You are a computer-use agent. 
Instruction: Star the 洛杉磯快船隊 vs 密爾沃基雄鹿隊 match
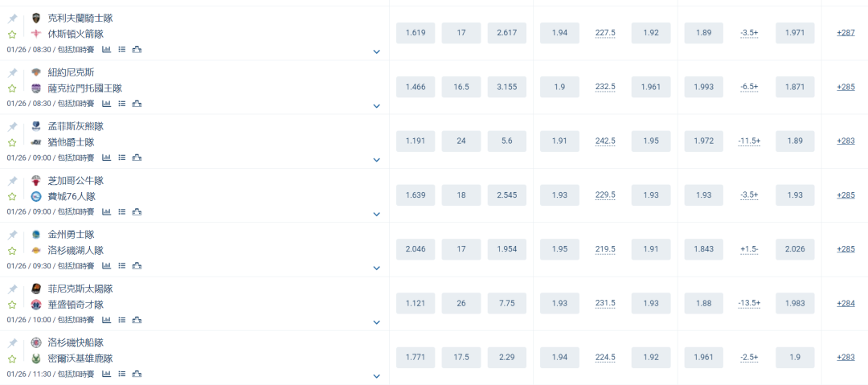click(x=12, y=358)
